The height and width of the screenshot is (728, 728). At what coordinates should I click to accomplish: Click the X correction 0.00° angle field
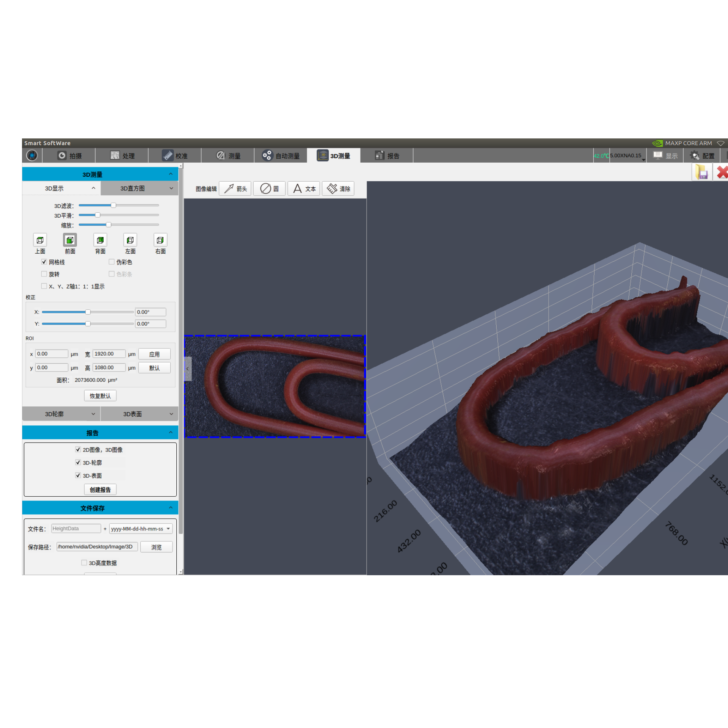click(151, 312)
